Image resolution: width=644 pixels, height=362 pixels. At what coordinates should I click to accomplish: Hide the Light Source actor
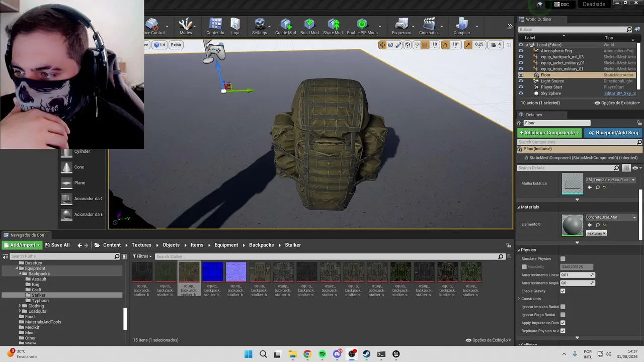pyautogui.click(x=521, y=81)
